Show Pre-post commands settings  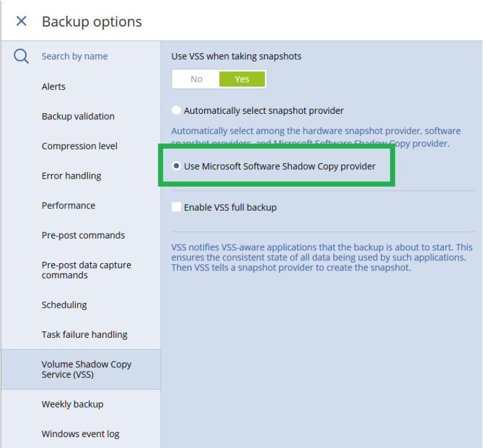[x=83, y=235]
